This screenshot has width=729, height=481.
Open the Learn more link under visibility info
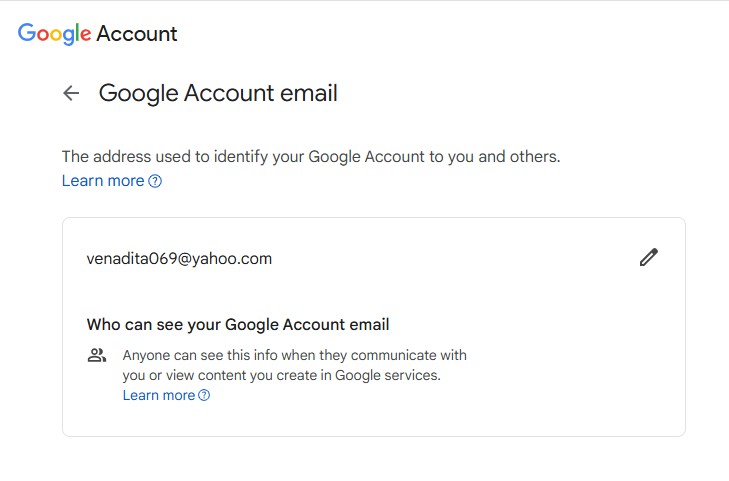159,395
